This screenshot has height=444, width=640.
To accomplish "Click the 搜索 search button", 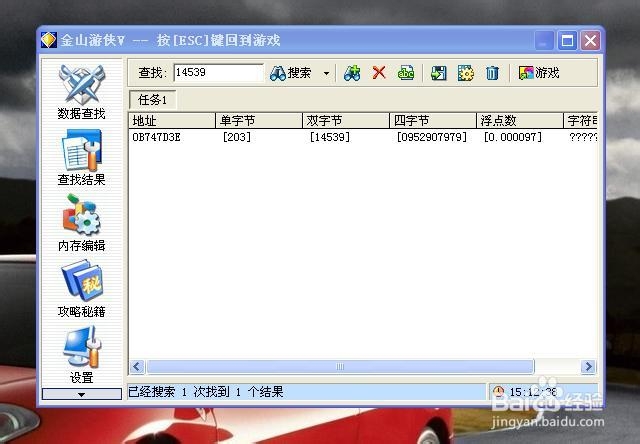I will (291, 73).
